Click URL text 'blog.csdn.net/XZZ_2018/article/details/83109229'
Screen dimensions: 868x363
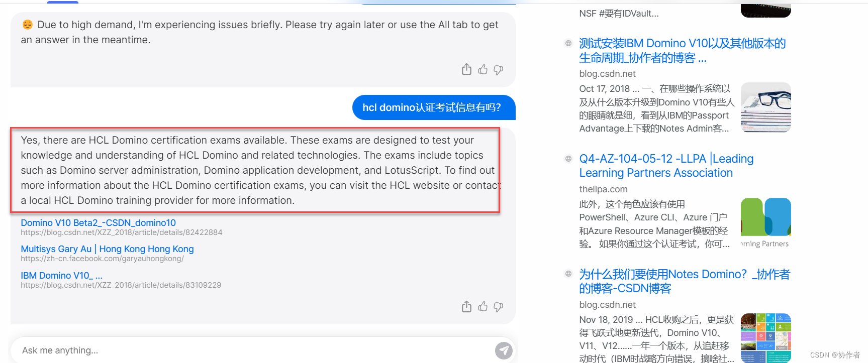121,285
